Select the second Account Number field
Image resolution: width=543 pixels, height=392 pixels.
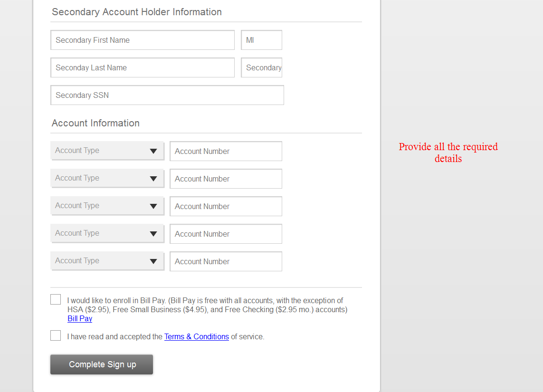click(226, 179)
